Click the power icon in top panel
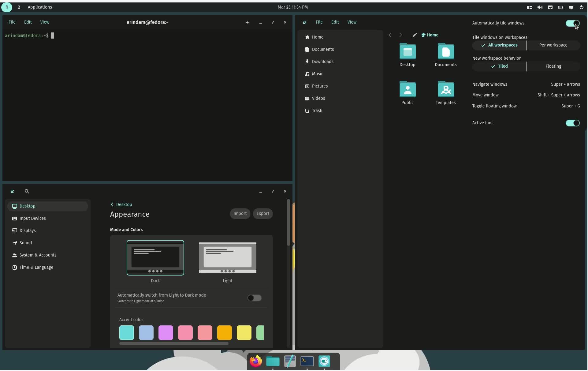Image resolution: width=588 pixels, height=371 pixels. click(582, 7)
